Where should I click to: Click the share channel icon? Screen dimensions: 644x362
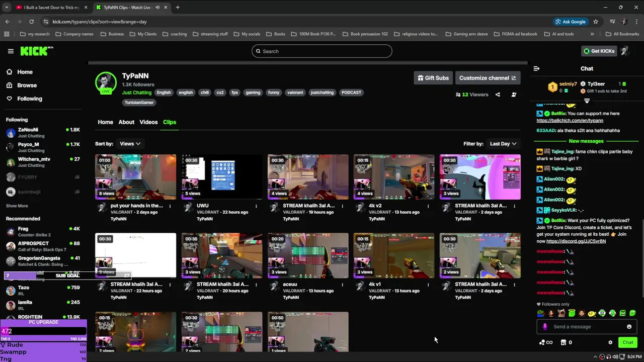pos(498,95)
